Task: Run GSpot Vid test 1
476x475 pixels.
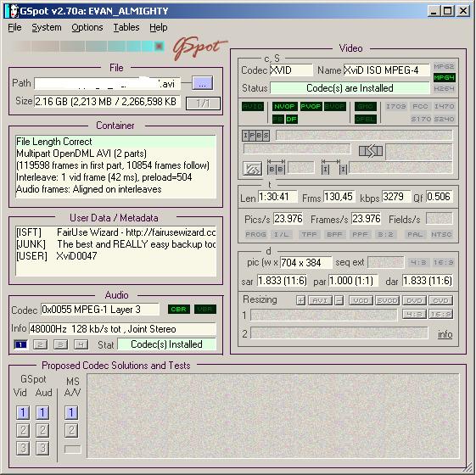Action: point(22,412)
